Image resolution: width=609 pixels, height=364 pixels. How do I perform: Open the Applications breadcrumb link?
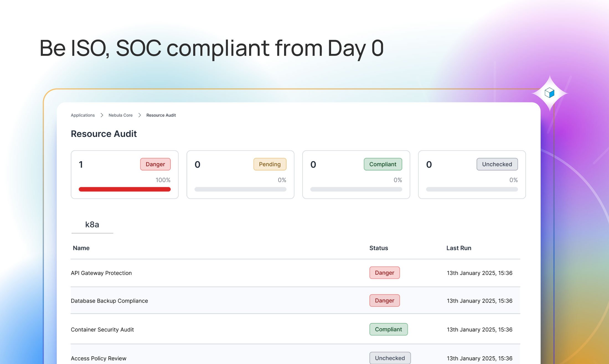83,115
